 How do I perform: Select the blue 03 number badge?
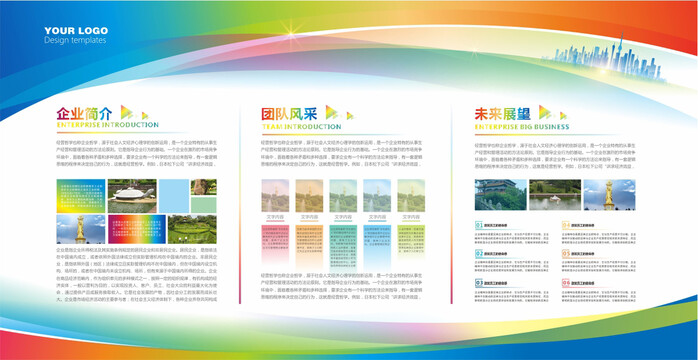479,283
